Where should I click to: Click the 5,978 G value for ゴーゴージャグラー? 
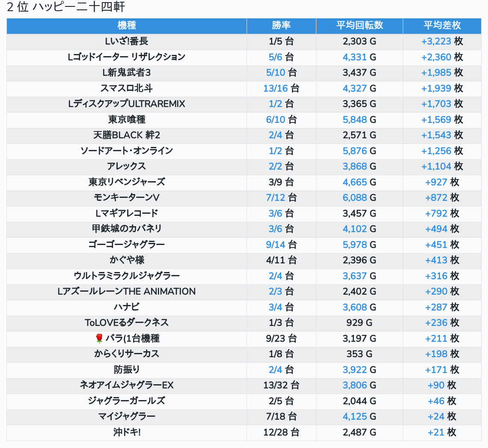pyautogui.click(x=355, y=245)
